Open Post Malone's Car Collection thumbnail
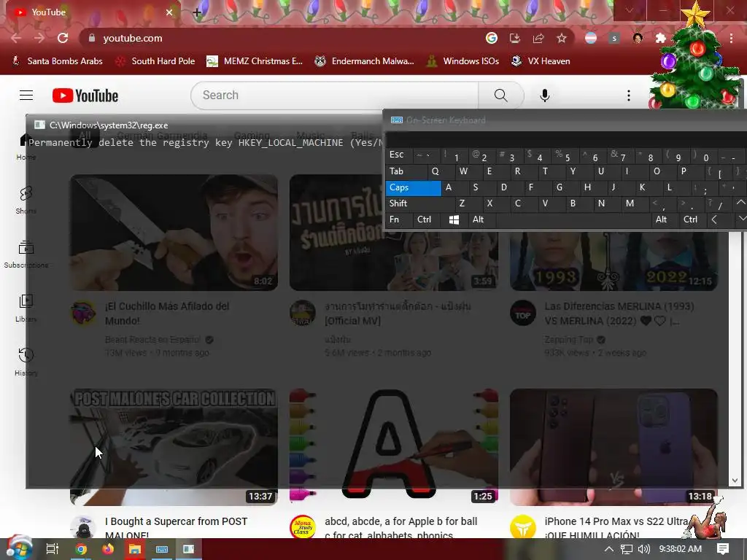The width and height of the screenshot is (747, 560). point(174,447)
